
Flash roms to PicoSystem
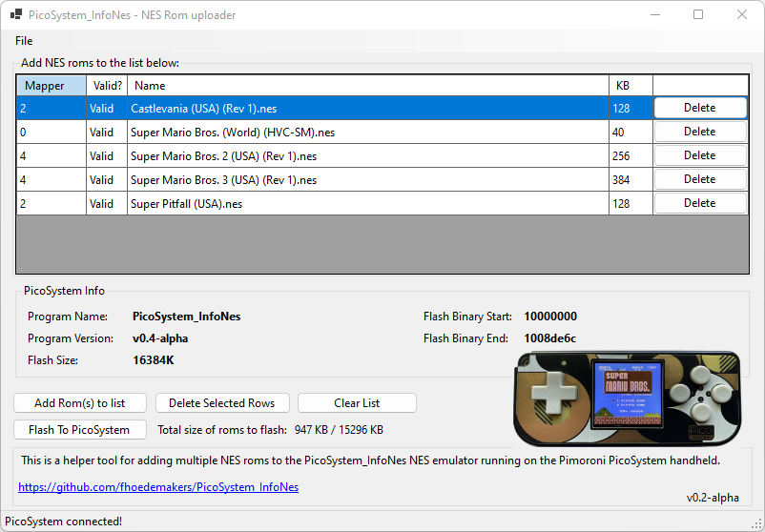pyautogui.click(x=80, y=430)
